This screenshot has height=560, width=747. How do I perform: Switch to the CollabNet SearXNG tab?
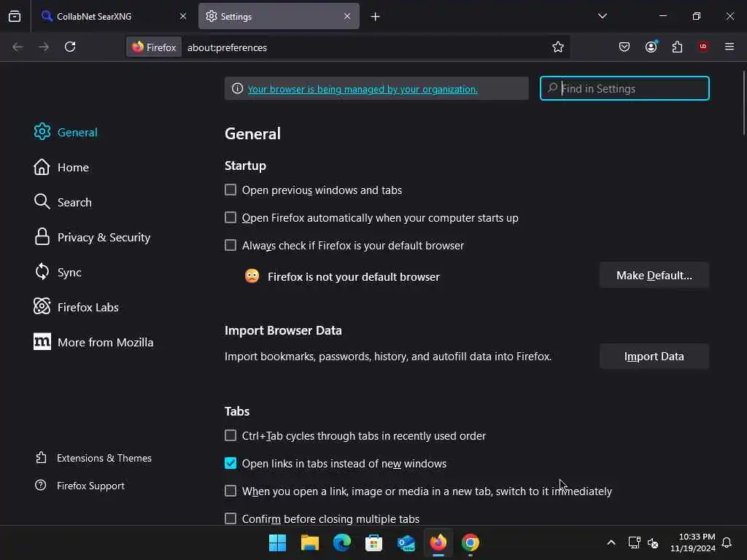(x=113, y=17)
